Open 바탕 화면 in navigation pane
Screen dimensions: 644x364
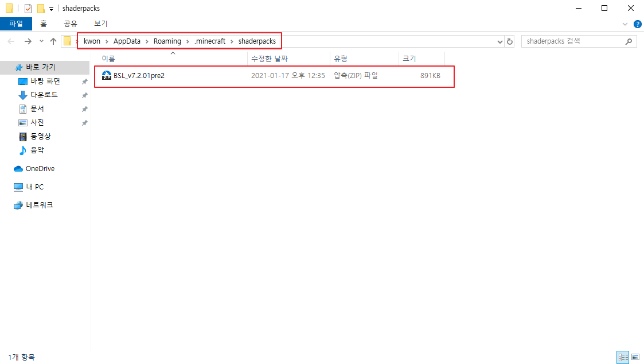click(45, 82)
